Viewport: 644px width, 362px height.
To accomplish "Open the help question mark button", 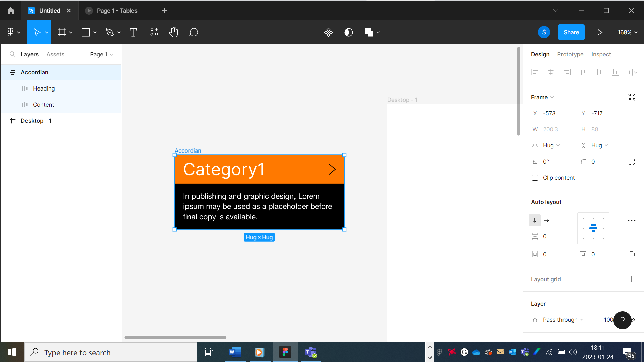I will 623,320.
